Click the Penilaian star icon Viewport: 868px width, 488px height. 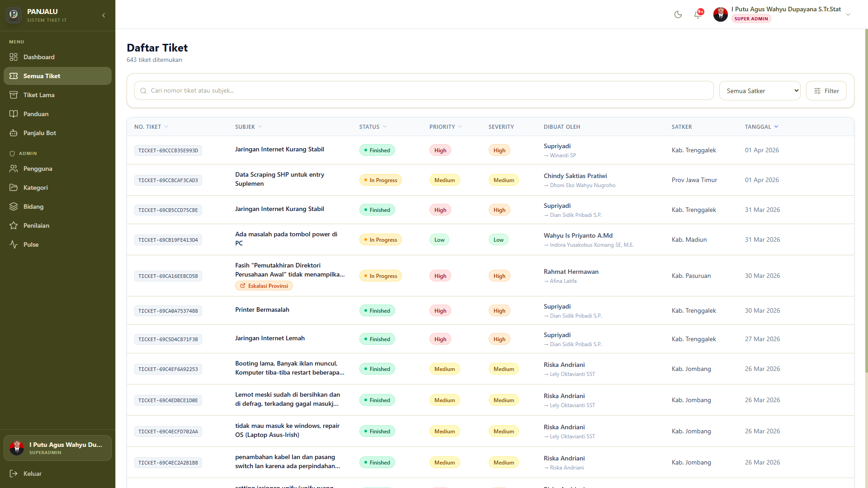click(14, 225)
